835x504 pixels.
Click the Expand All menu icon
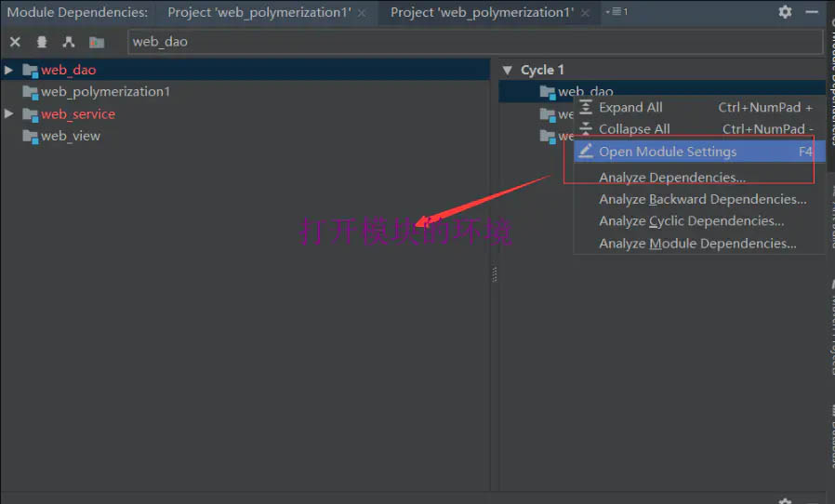coord(586,107)
